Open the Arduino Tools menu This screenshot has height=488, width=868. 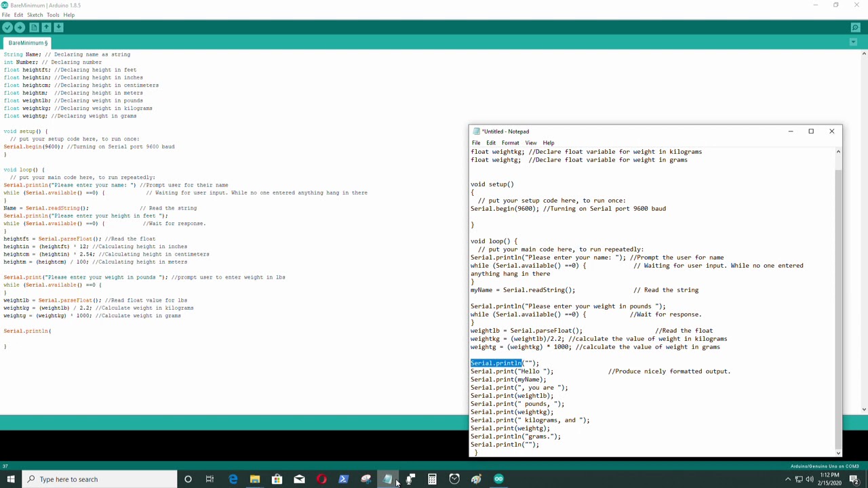[53, 15]
